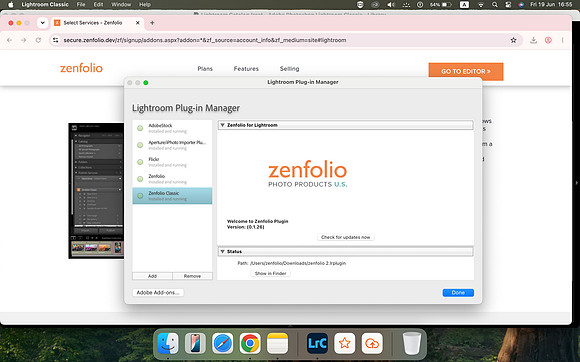The width and height of the screenshot is (580, 362).
Task: Open Finder from the Dock
Action: click(168, 344)
